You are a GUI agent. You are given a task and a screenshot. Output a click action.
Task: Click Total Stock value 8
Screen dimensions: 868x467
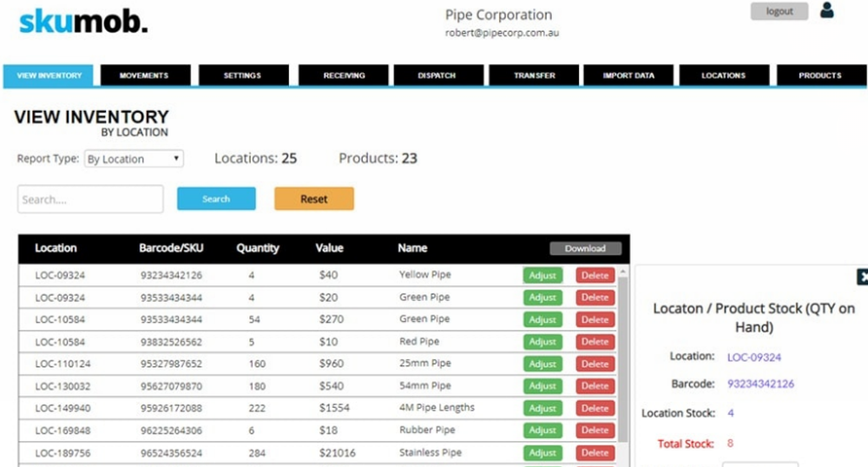point(730,444)
